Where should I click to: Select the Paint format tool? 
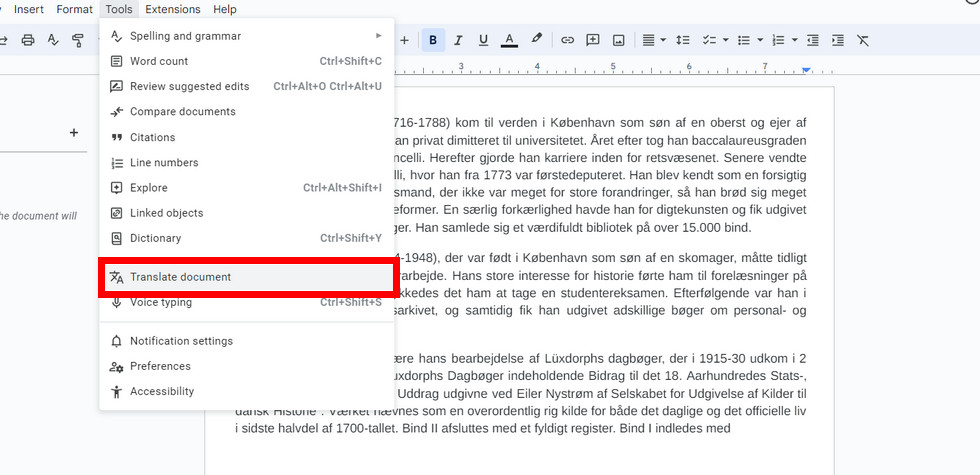point(78,41)
